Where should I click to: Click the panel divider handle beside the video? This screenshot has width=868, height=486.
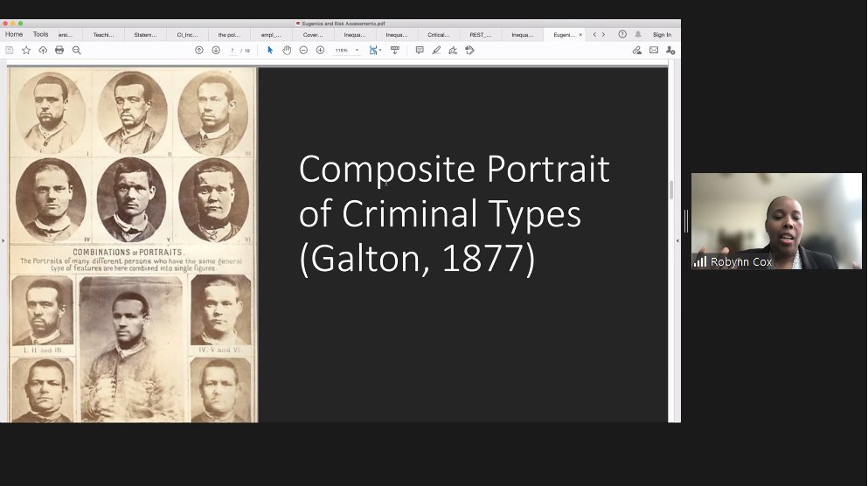[x=686, y=221]
